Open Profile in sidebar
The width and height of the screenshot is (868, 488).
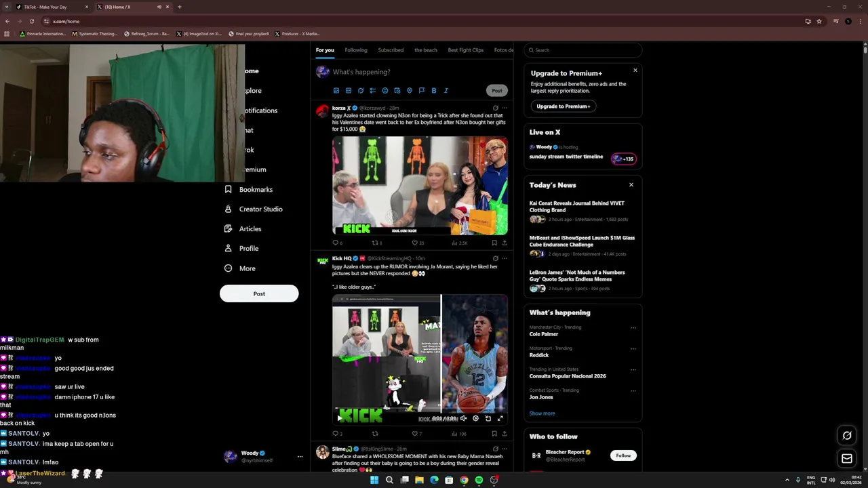241,248
